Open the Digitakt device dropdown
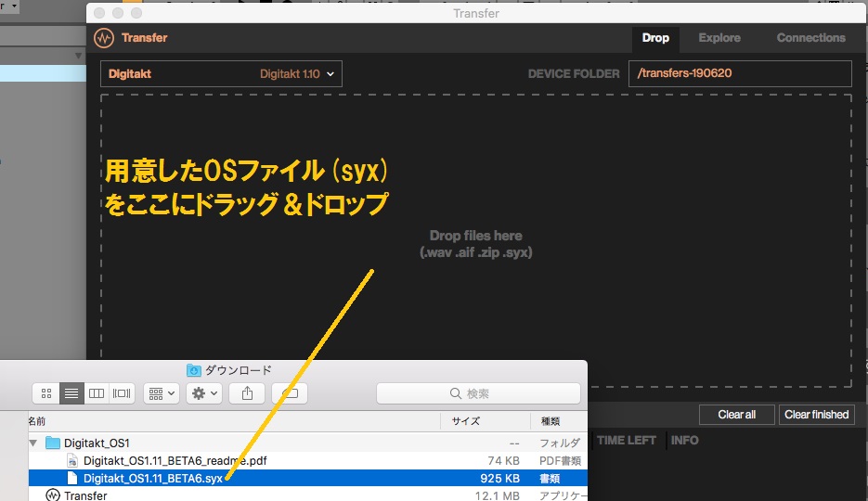Screen dimensions: 868x501 click(221, 73)
